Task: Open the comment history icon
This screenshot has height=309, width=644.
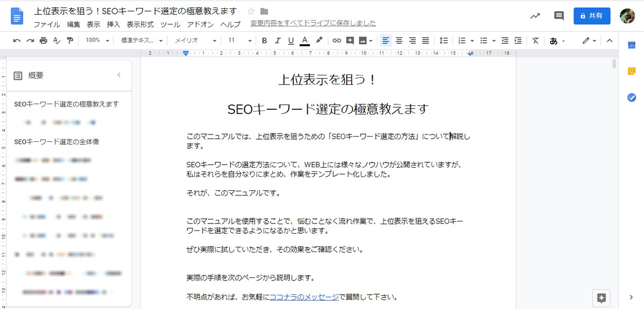Action: 558,16
